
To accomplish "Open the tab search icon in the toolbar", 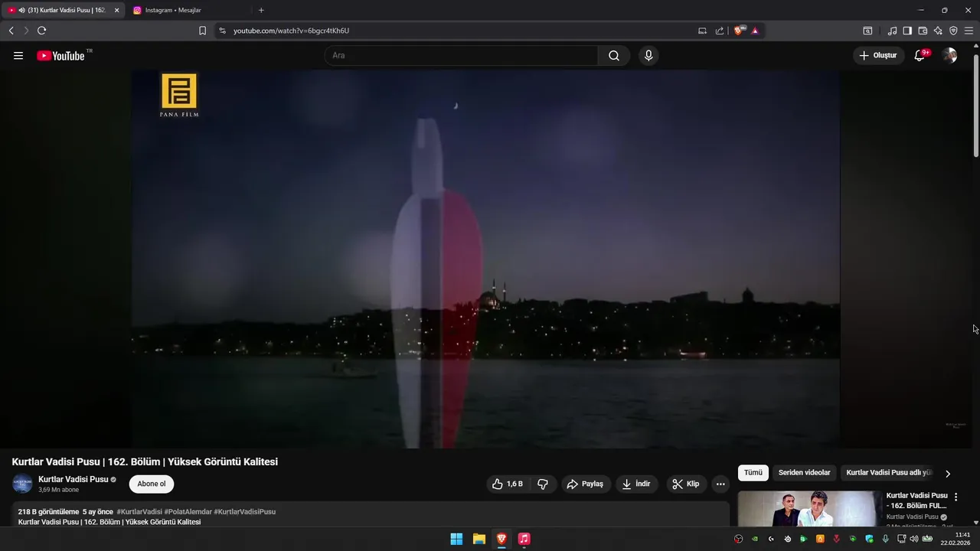I will 867,31.
